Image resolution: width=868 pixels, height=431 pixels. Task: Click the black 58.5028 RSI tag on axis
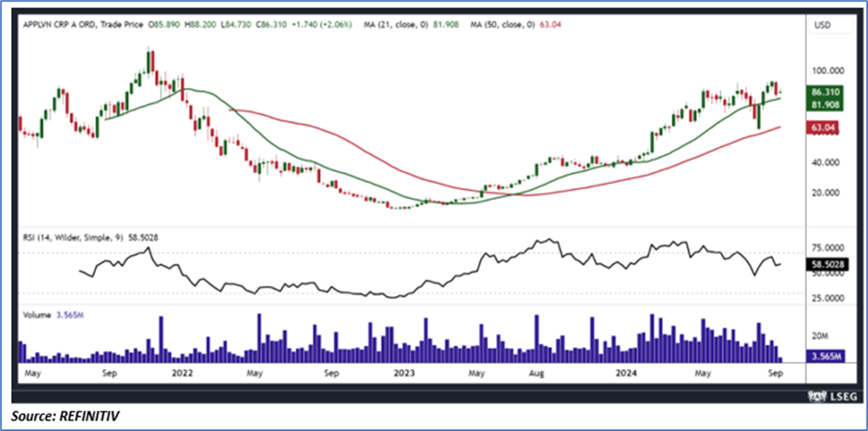point(826,266)
